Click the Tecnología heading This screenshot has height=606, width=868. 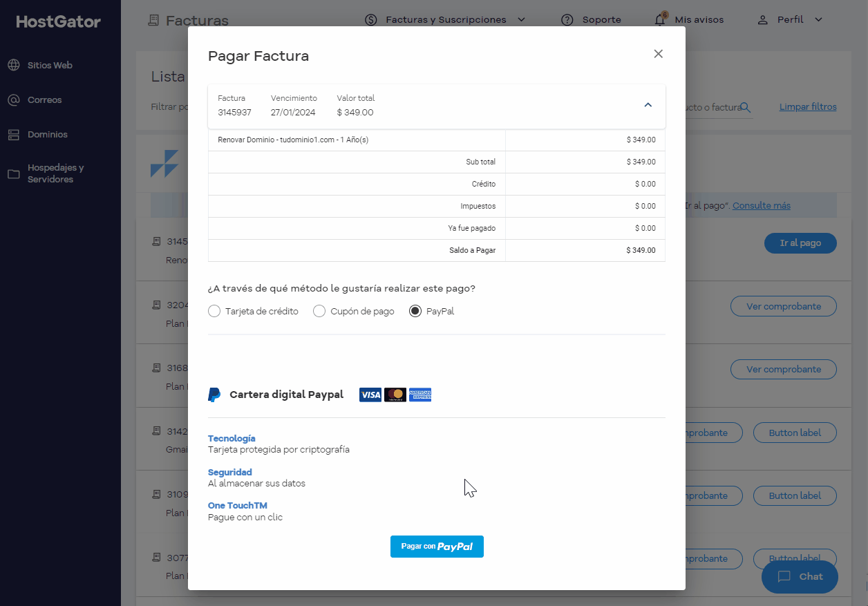[232, 439]
